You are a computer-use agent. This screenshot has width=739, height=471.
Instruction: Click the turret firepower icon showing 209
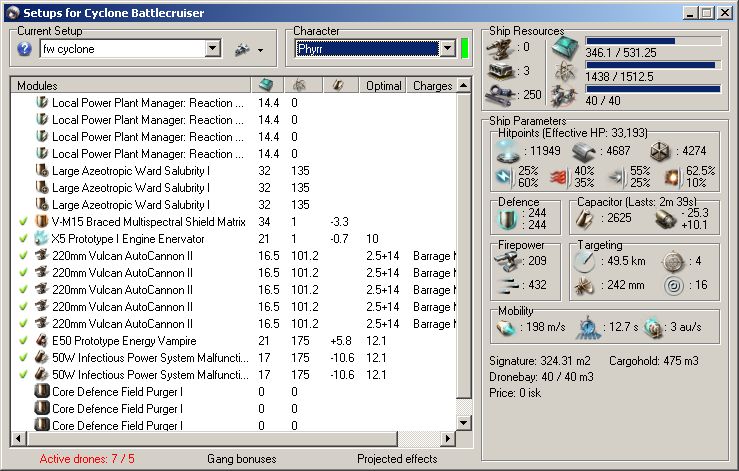point(506,261)
